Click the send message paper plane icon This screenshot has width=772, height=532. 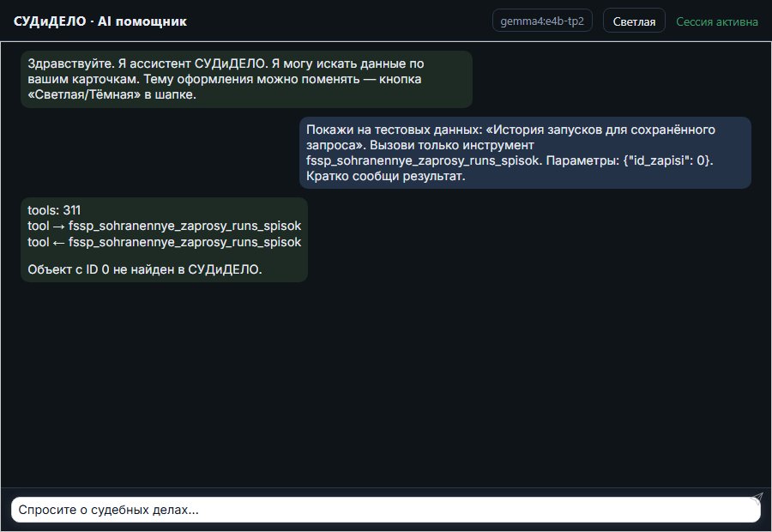click(x=757, y=499)
